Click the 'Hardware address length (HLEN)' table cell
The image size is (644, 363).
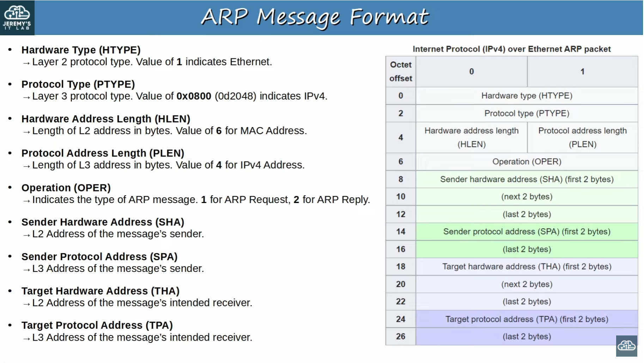[x=472, y=137]
